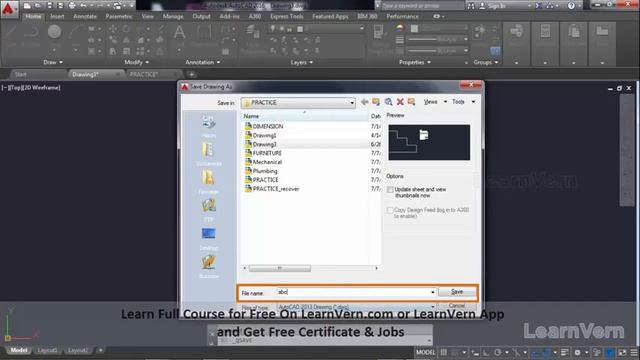Click Search the Web icon in dialog
The image size is (640, 360).
pyautogui.click(x=388, y=102)
